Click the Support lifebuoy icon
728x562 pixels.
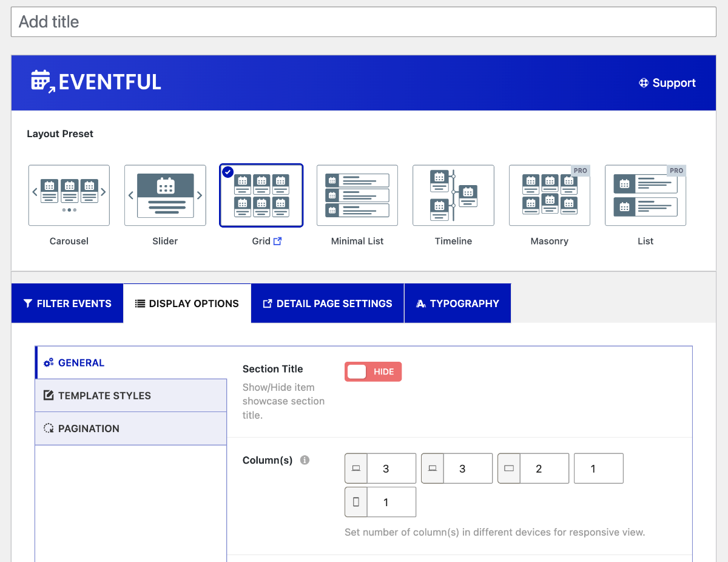644,83
